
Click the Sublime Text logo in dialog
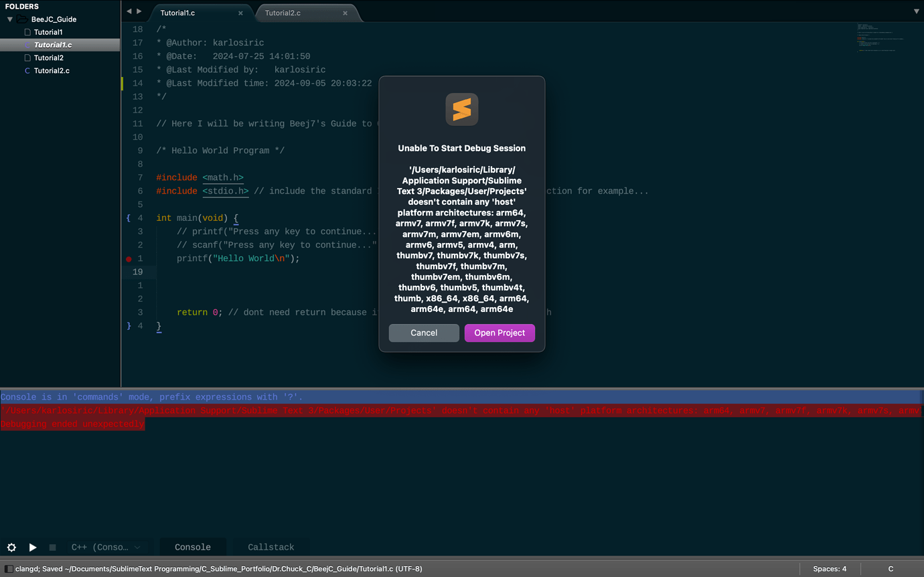pyautogui.click(x=462, y=109)
